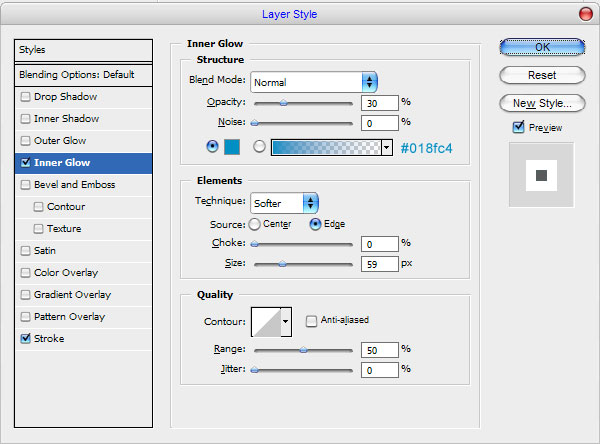Click the Contour curve thumbnail
This screenshot has height=444, width=600.
pyautogui.click(x=265, y=321)
